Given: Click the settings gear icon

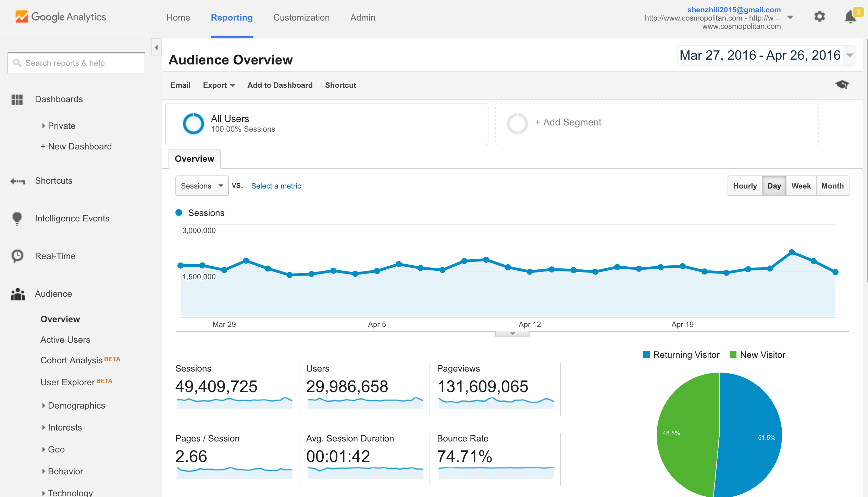Looking at the screenshot, I should (x=819, y=17).
